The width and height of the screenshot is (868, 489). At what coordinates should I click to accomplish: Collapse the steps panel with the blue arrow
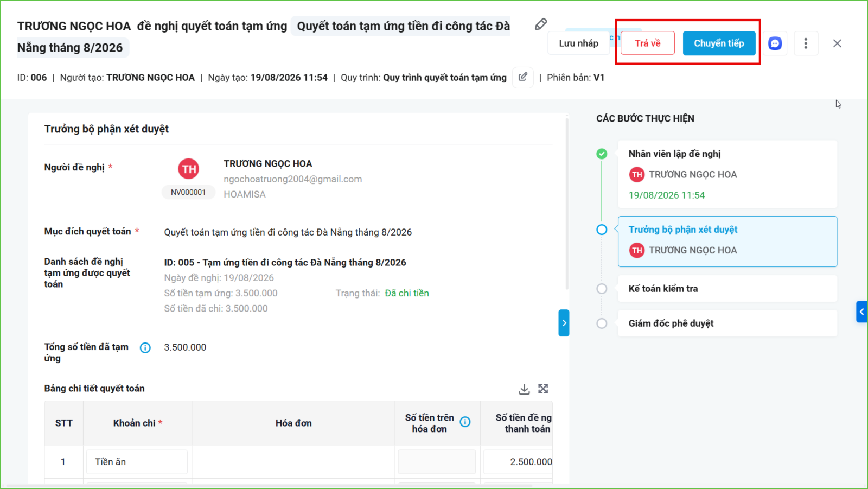[564, 323]
